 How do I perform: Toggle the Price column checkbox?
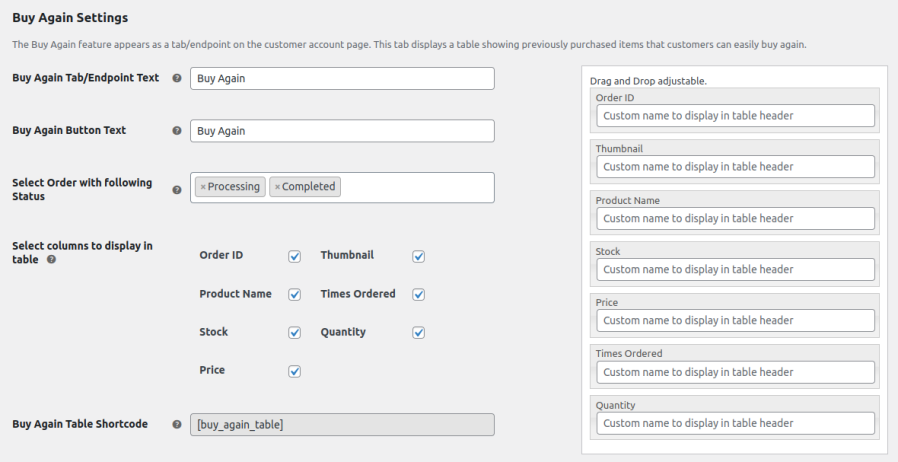coord(294,370)
